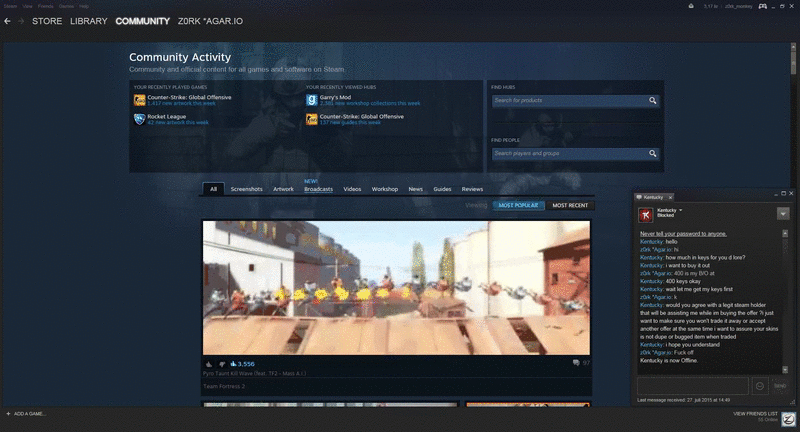Open the Steam menu in the title bar
Screen dimensions: 800x432
tap(10, 6)
